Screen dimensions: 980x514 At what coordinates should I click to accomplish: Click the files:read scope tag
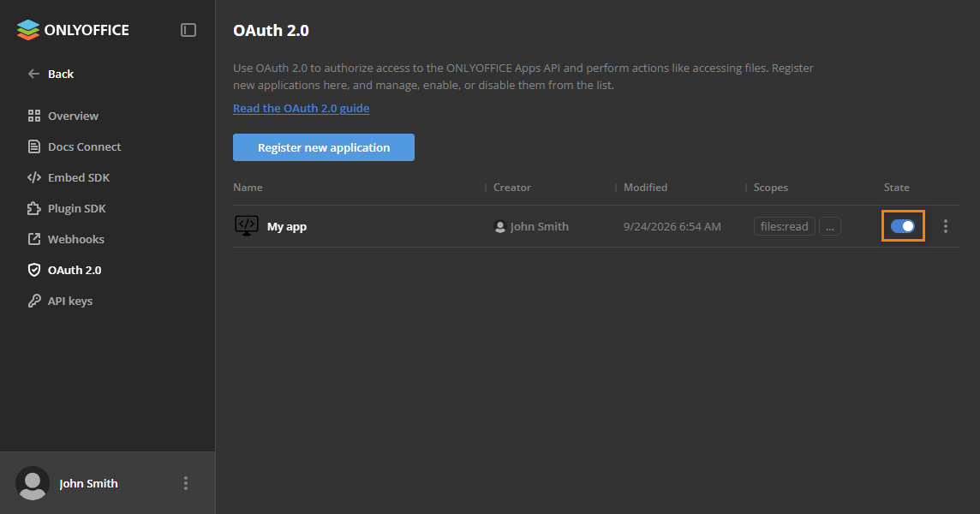point(785,226)
